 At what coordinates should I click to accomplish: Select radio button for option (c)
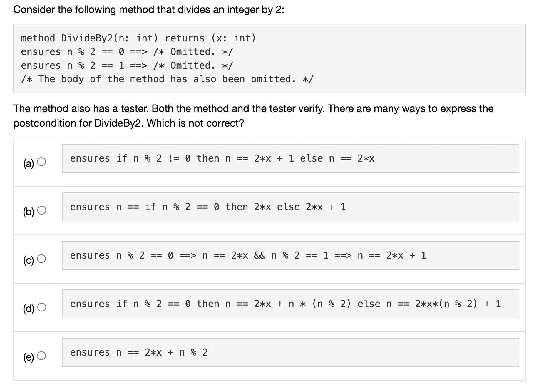click(x=42, y=258)
